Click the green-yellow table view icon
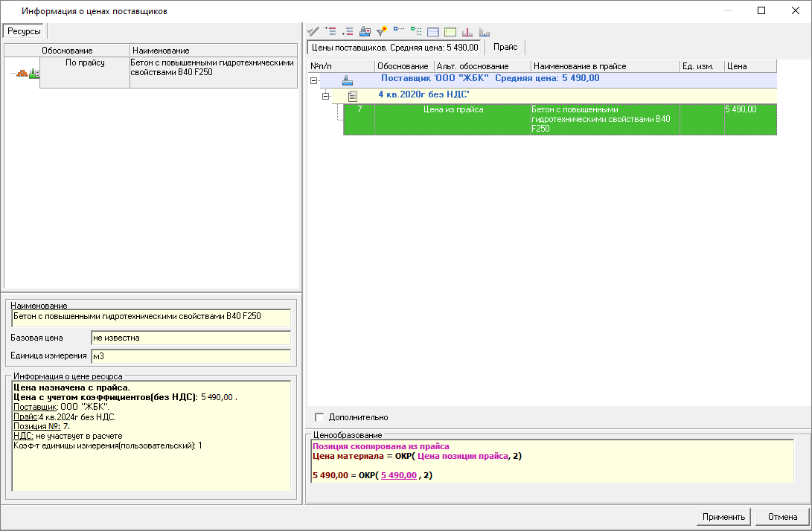This screenshot has height=531, width=812. [450, 32]
